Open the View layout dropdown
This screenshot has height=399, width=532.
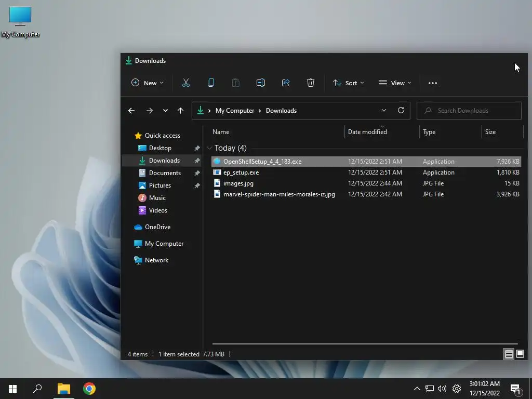[395, 83]
